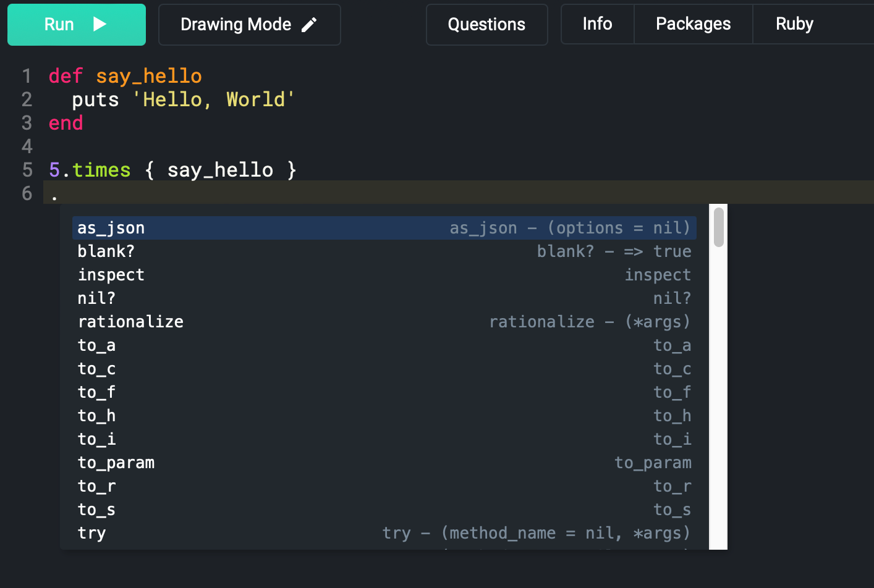Choose the to_f completion item
This screenshot has height=588, width=874.
click(384, 392)
